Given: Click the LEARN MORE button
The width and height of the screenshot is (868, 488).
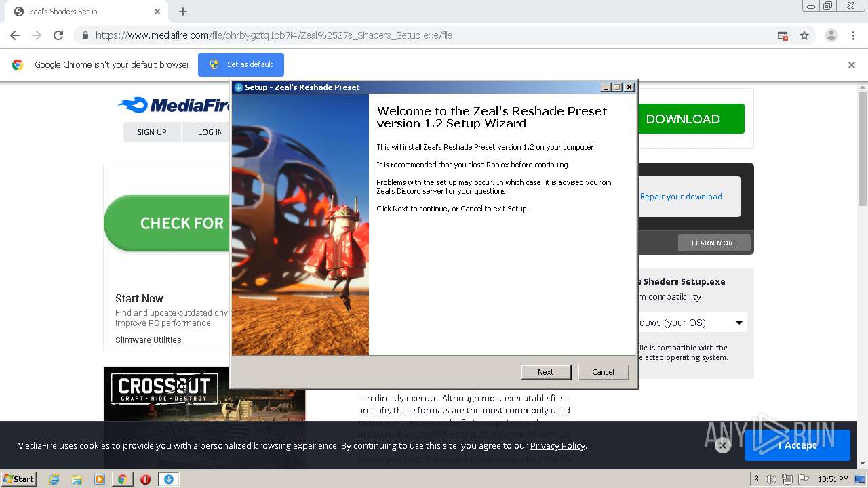Looking at the screenshot, I should point(714,243).
